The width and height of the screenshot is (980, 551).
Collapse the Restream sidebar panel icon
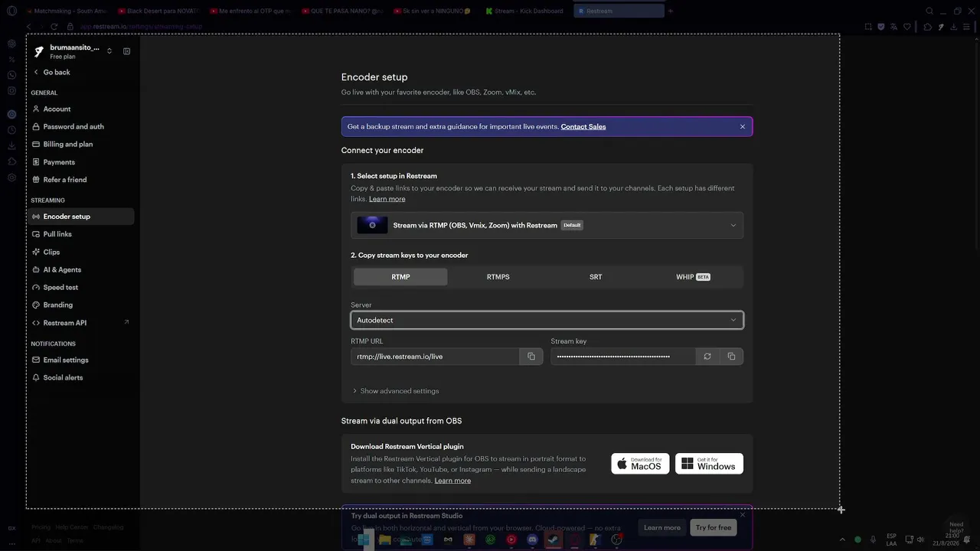pos(127,51)
